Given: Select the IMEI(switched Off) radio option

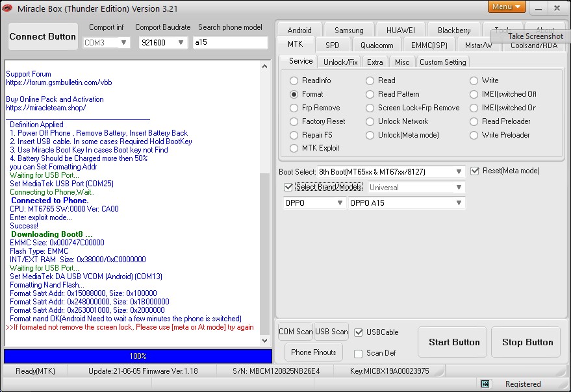Looking at the screenshot, I should tap(503, 94).
